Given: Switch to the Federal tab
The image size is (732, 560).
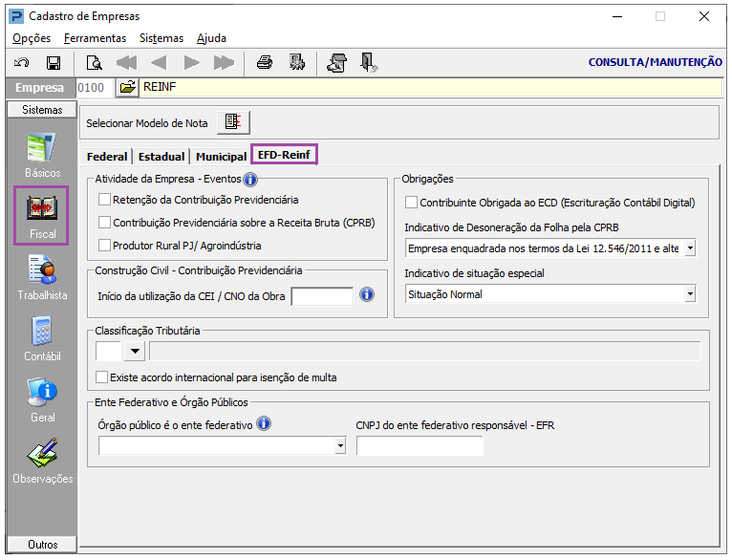Looking at the screenshot, I should [107, 157].
